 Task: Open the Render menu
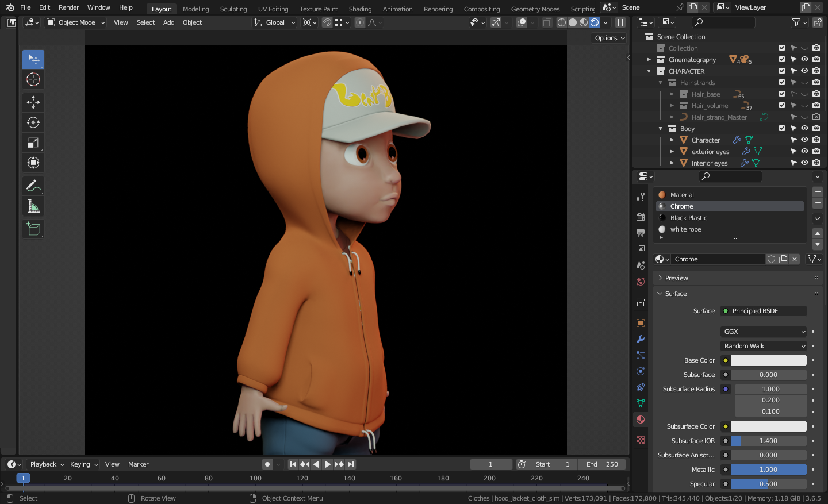(69, 7)
